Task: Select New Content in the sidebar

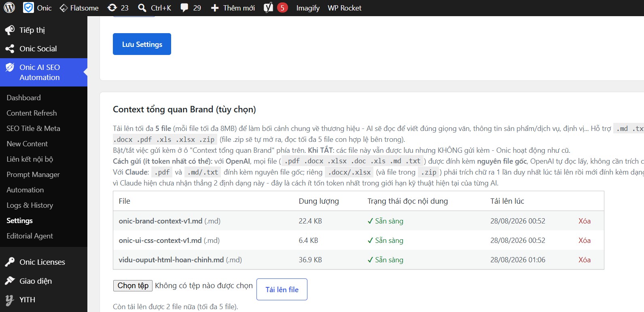Action: pyautogui.click(x=27, y=144)
